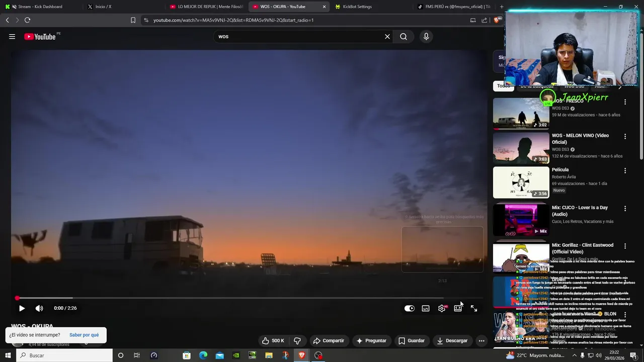The height and width of the screenshot is (362, 644).
Task: Open the YouTube hamburger guide menu
Action: 12,37
